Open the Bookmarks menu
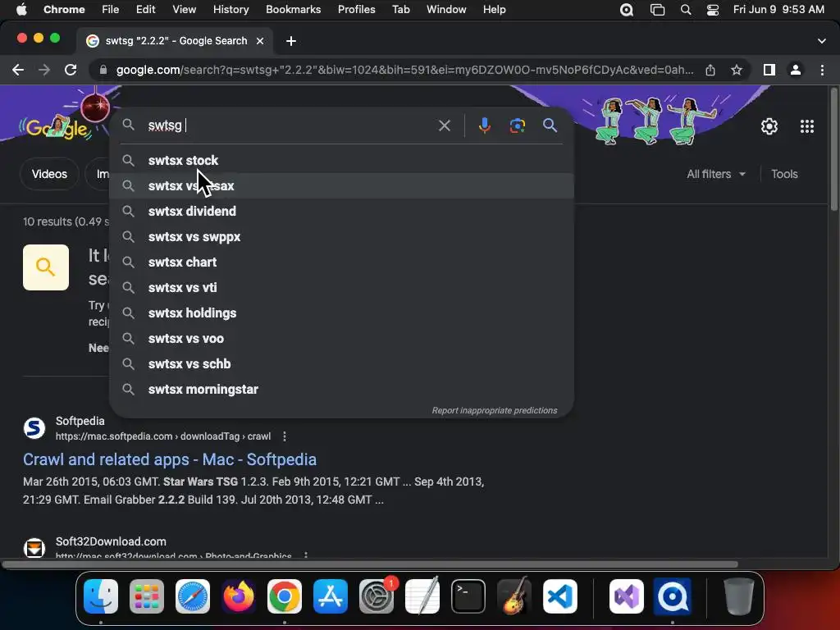Screen dimensions: 840x630 point(293,10)
